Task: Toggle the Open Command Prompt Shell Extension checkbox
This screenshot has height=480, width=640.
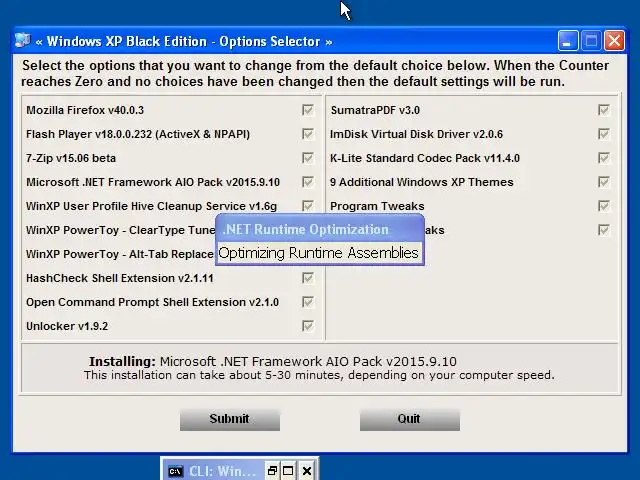Action: (x=308, y=302)
